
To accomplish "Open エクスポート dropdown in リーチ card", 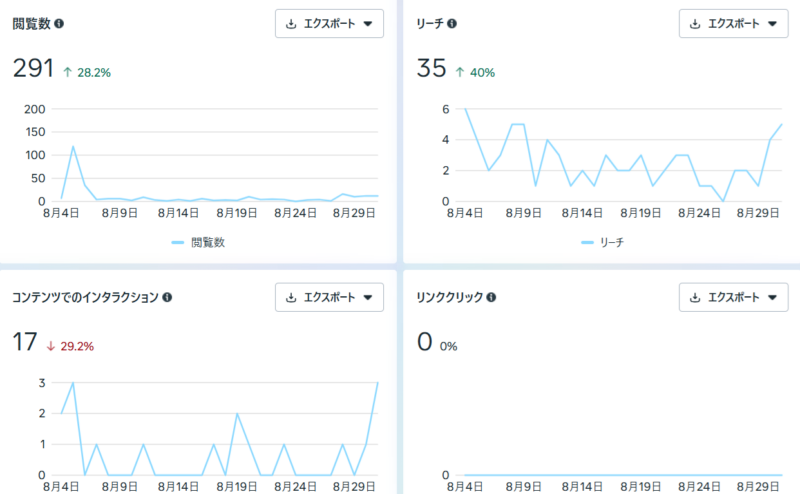I will [733, 23].
